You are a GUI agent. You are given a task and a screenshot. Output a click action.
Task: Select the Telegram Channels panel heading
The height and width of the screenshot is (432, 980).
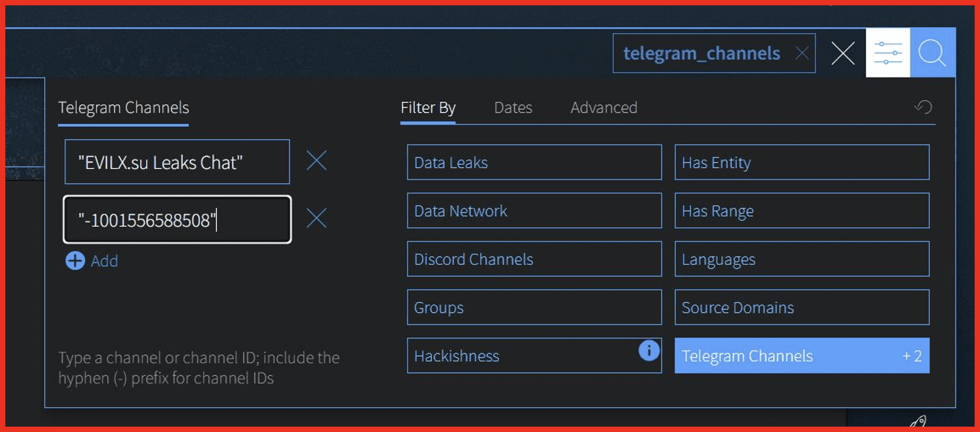click(124, 108)
